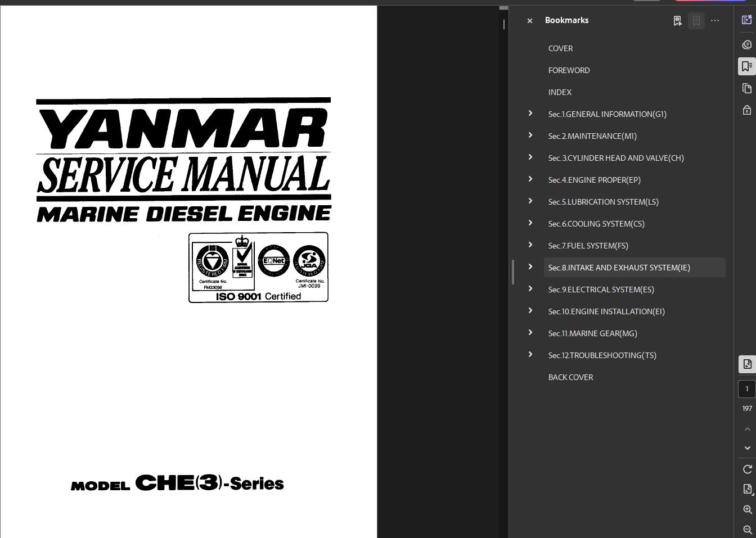Expand Sec.12.TROUBLESHOOTING(TS) bookmark
The image size is (756, 538).
[x=530, y=355]
